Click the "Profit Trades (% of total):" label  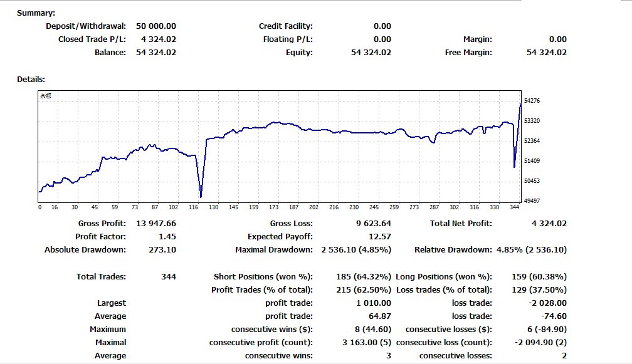point(262,290)
